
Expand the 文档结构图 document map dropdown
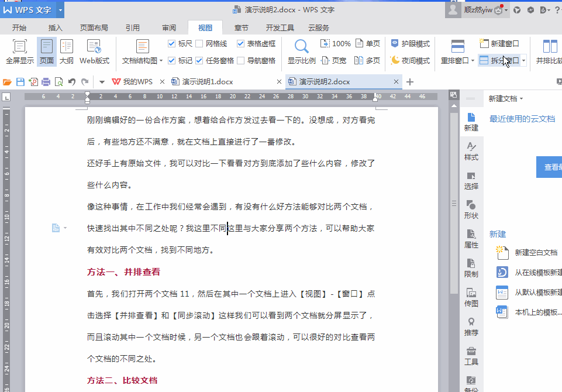tap(161, 61)
